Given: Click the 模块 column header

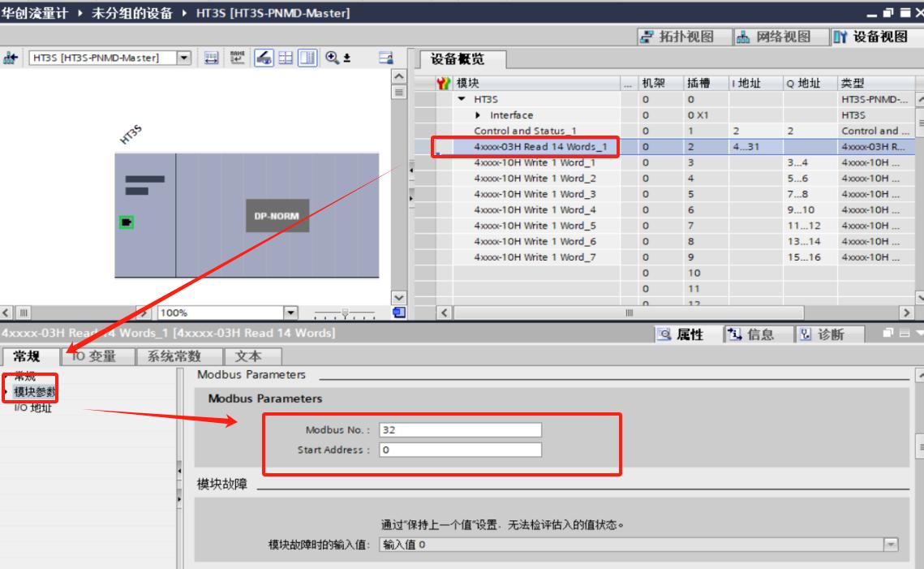Looking at the screenshot, I should click(x=535, y=83).
